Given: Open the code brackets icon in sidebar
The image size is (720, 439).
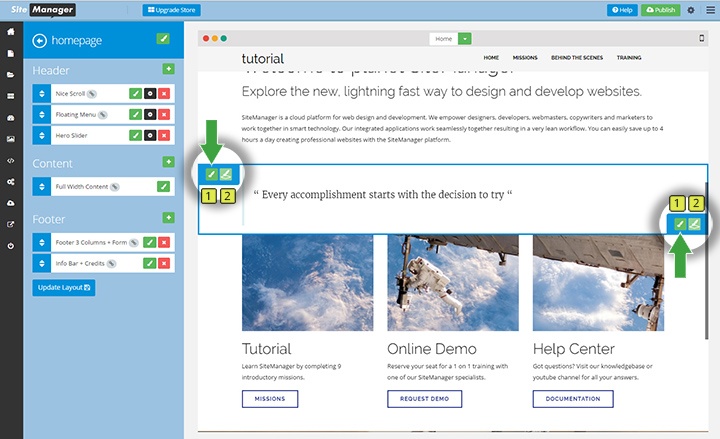Looking at the screenshot, I should [11, 160].
